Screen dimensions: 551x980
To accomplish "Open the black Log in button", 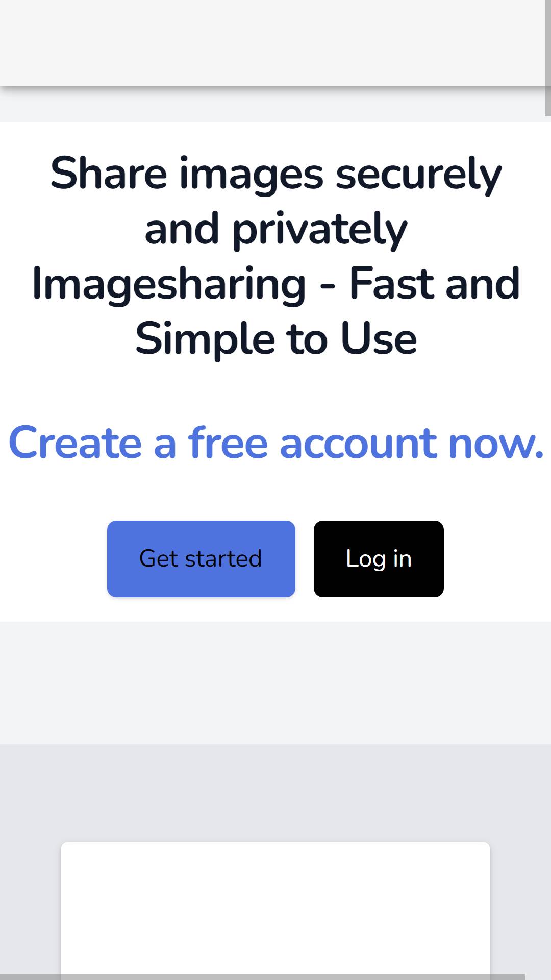I will (379, 559).
